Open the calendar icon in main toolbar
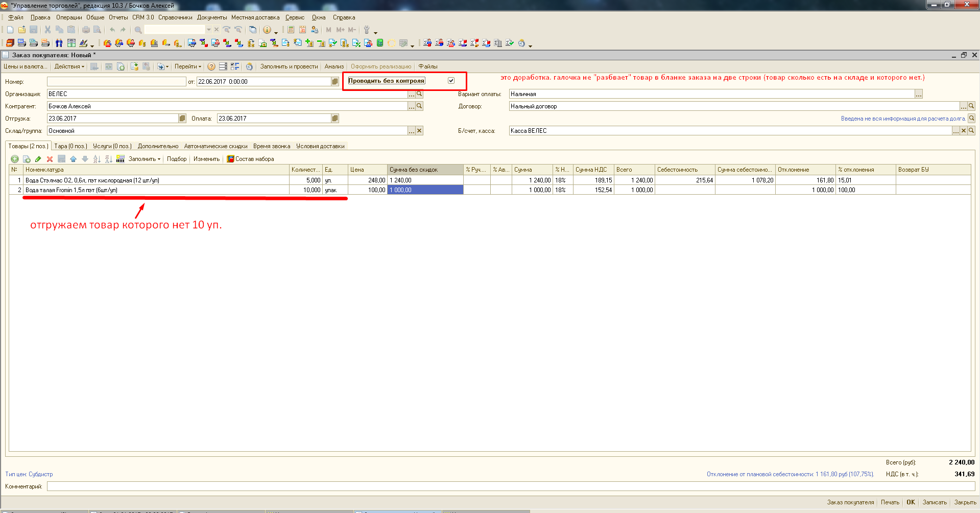Screen dimensions: 980x513 coord(302,30)
